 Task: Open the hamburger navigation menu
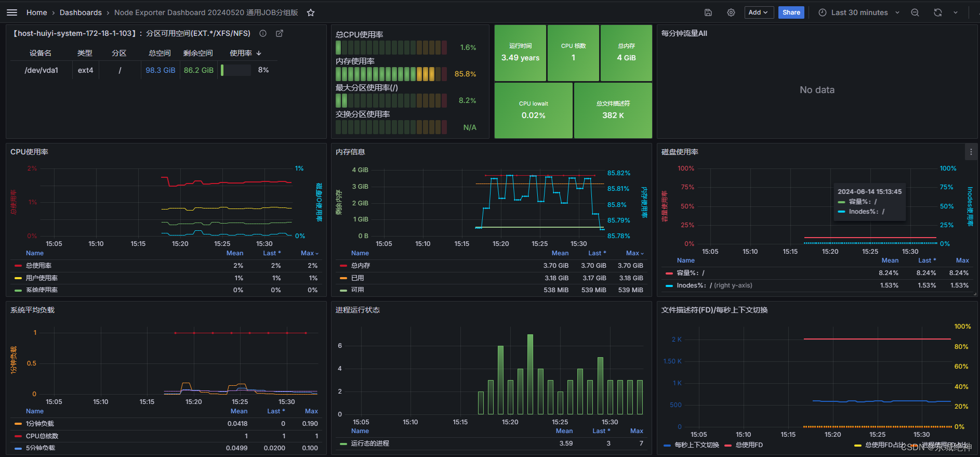point(12,12)
